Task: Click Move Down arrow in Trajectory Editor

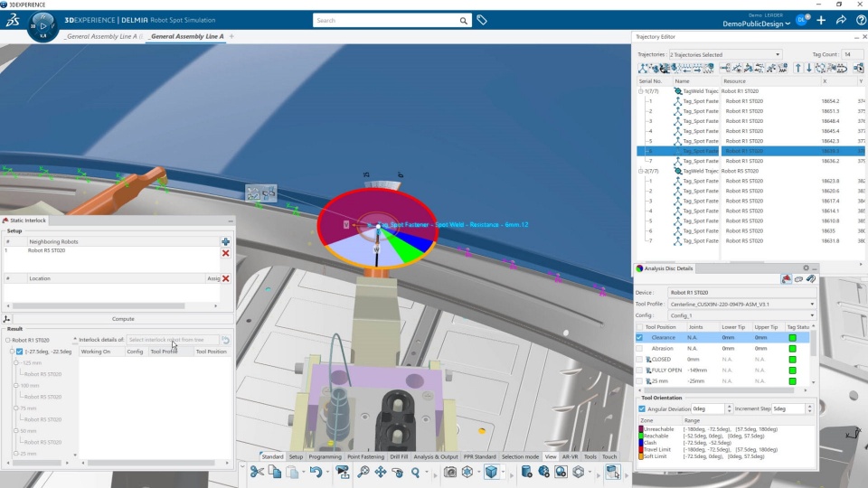Action: click(808, 68)
